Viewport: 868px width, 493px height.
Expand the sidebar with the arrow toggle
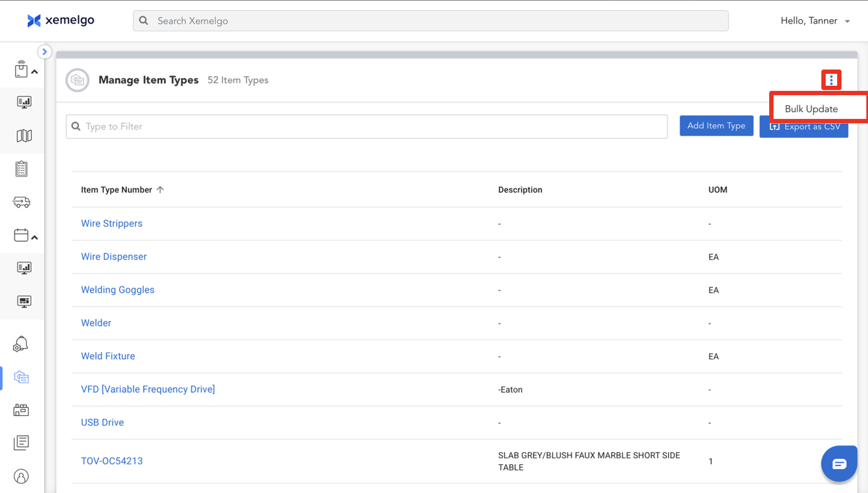(x=45, y=52)
